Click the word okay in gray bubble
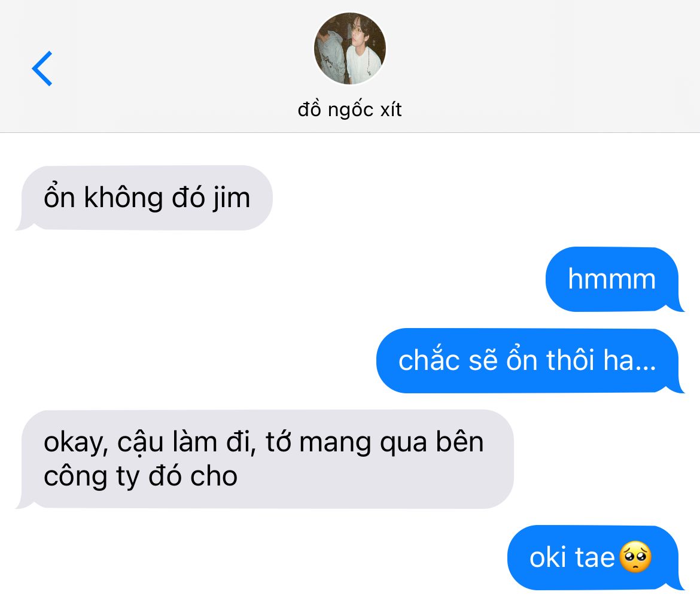 click(76, 443)
